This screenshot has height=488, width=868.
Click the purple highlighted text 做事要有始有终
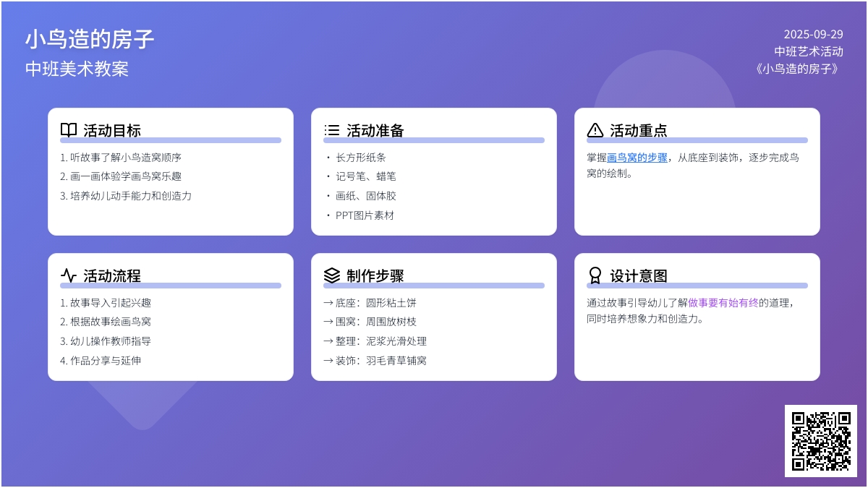pos(723,303)
